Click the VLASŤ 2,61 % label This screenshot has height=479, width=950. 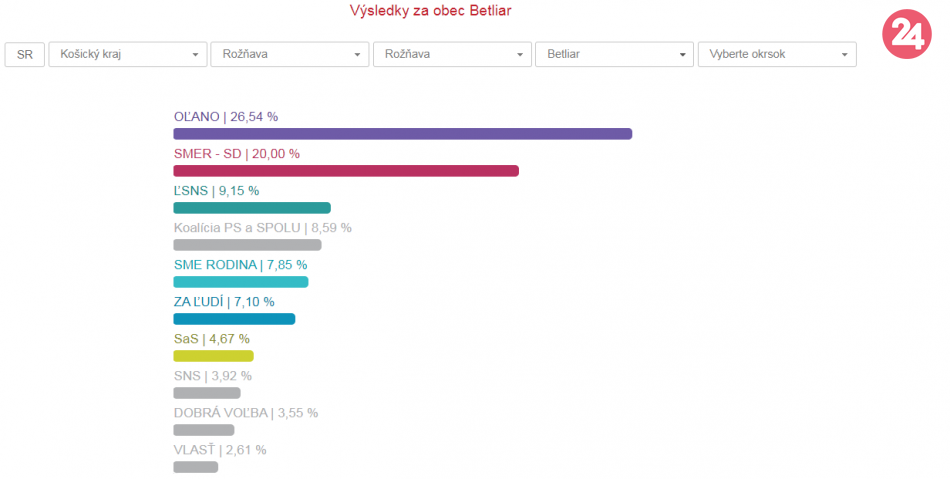[x=220, y=450]
